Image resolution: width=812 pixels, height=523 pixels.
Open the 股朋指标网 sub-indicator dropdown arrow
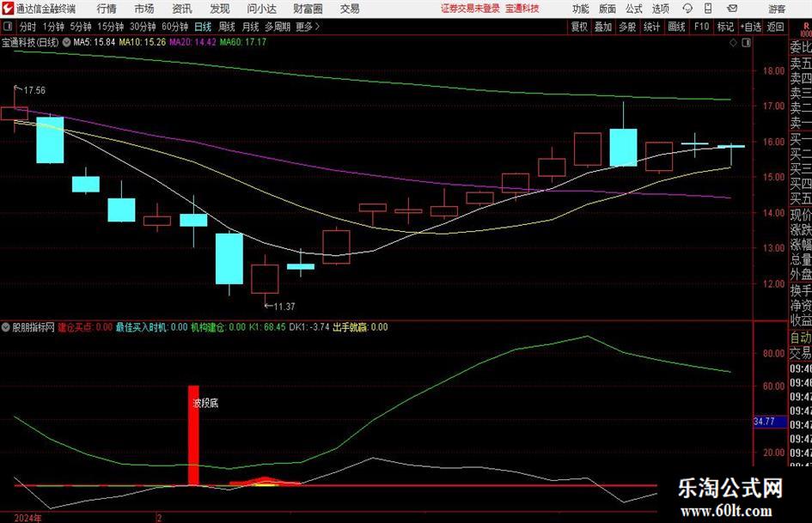click(x=6, y=327)
